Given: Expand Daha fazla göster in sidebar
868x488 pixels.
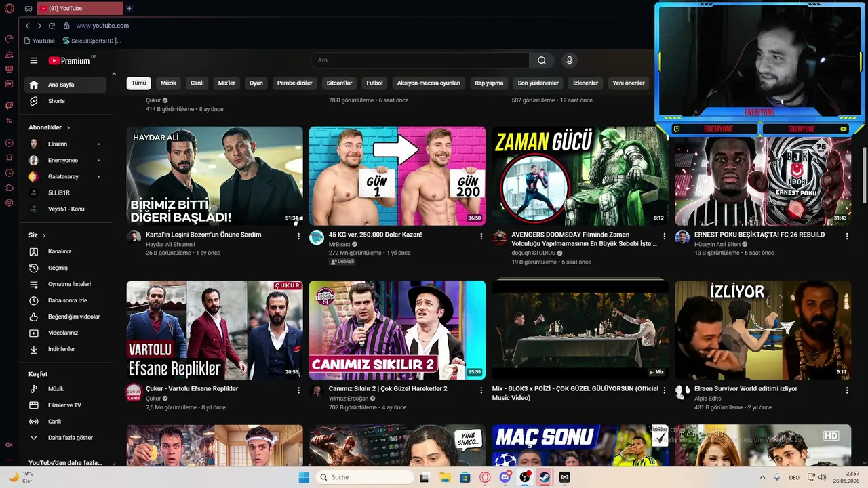Looking at the screenshot, I should tap(65, 438).
